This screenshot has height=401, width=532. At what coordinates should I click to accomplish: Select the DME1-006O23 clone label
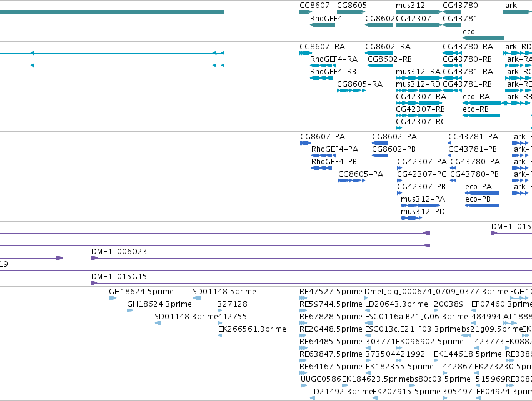119,252
